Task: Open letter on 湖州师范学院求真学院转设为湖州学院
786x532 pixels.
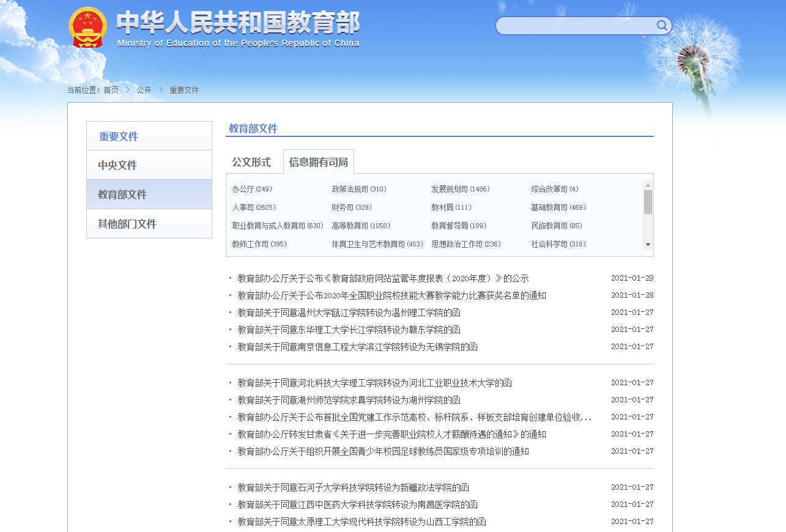Action: (x=349, y=400)
